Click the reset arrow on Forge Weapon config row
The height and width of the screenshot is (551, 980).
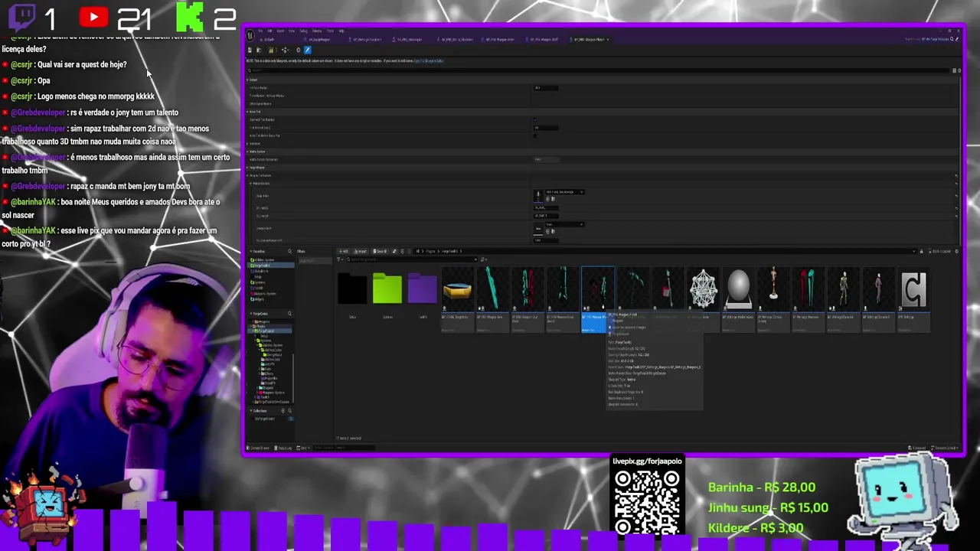pyautogui.click(x=955, y=175)
